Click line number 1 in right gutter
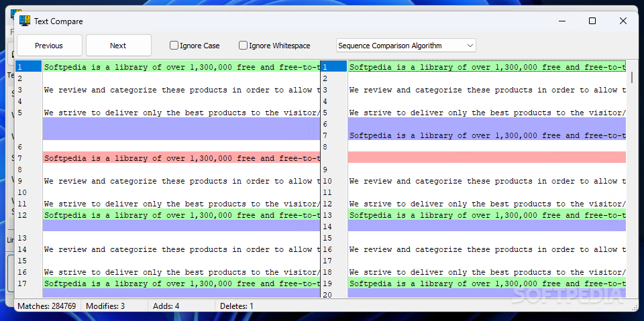The height and width of the screenshot is (321, 644). 334,67
